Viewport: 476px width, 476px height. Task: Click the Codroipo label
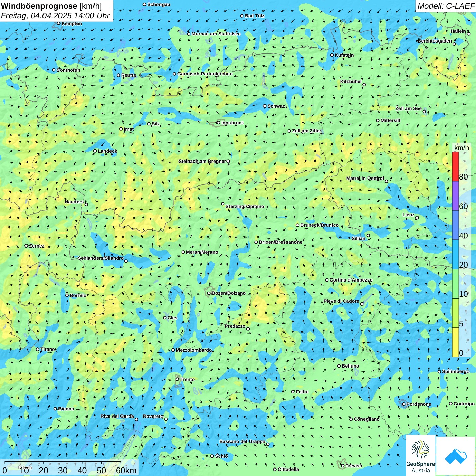(464, 404)
